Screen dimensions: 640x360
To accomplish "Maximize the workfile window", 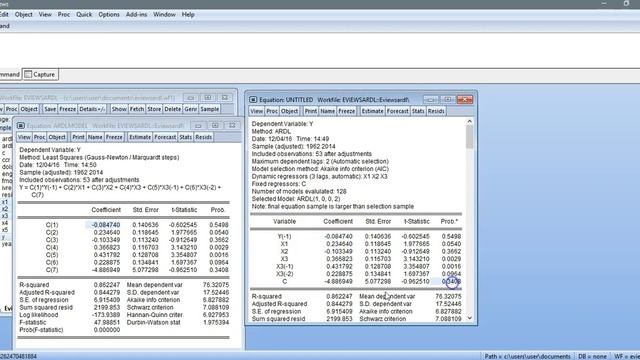I will click(208, 98).
